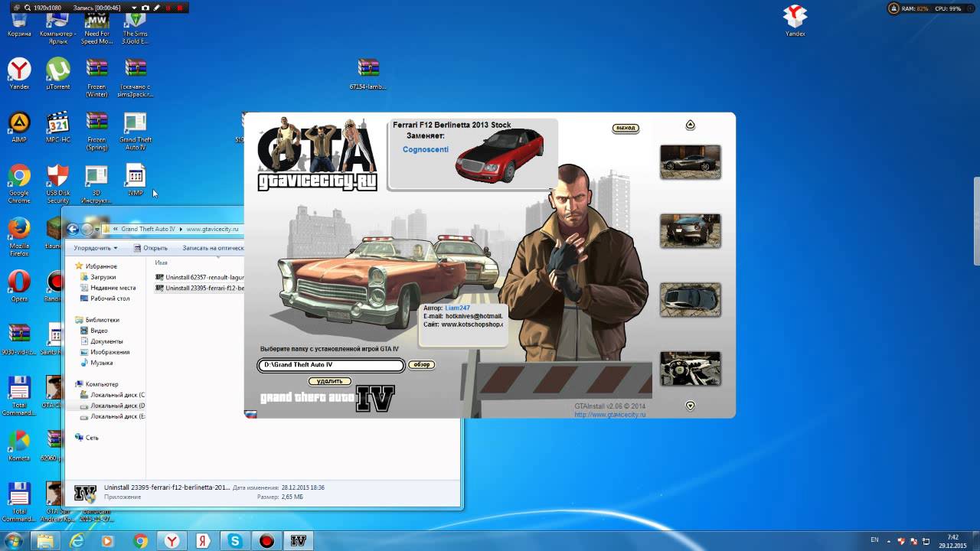Open the USB Disk Security desktop icon
This screenshot has width=980, height=551.
tap(58, 184)
